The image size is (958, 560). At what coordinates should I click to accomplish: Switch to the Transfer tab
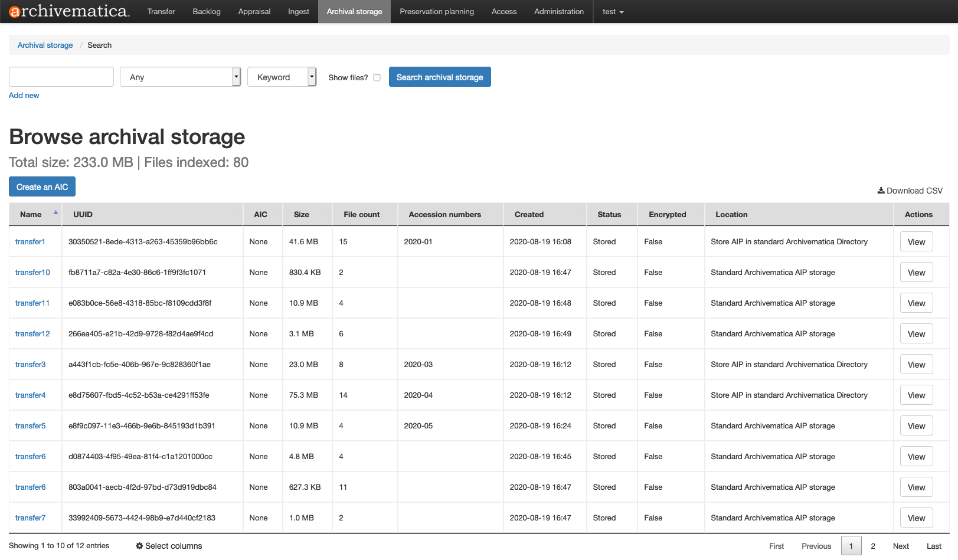(x=161, y=11)
